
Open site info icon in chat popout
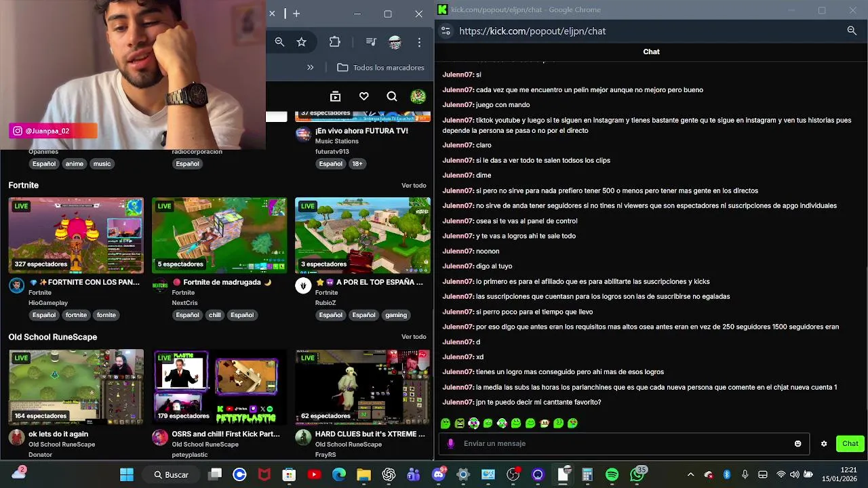446,30
